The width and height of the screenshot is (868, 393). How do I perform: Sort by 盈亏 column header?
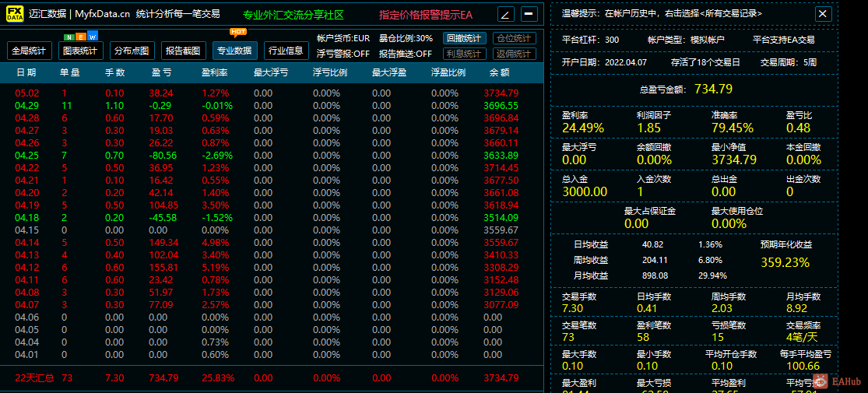coord(162,72)
